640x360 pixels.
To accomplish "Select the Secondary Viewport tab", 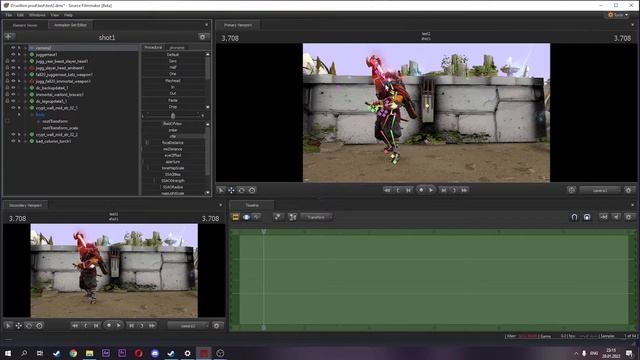I will click(25, 205).
